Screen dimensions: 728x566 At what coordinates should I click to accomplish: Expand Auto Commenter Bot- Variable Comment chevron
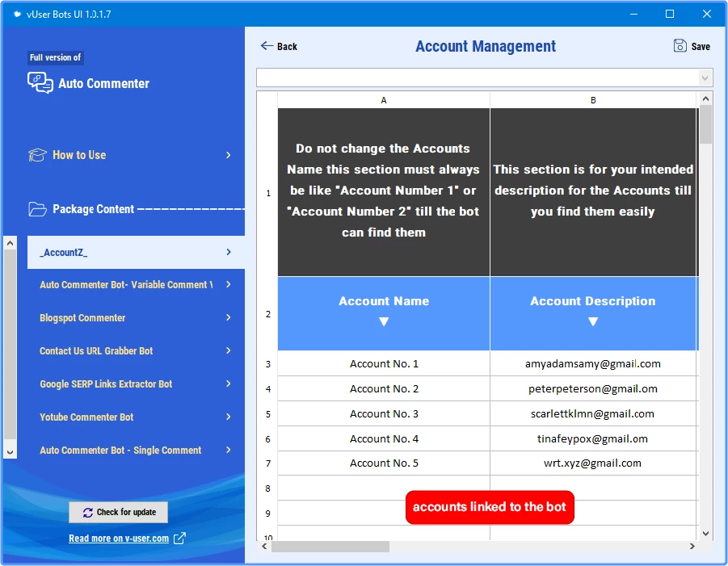click(x=229, y=284)
